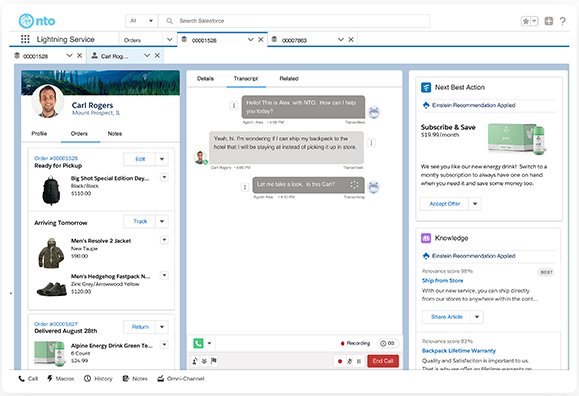Image resolution: width=579 pixels, height=396 pixels.
Task: Toggle the mute microphone button
Action: click(x=349, y=361)
